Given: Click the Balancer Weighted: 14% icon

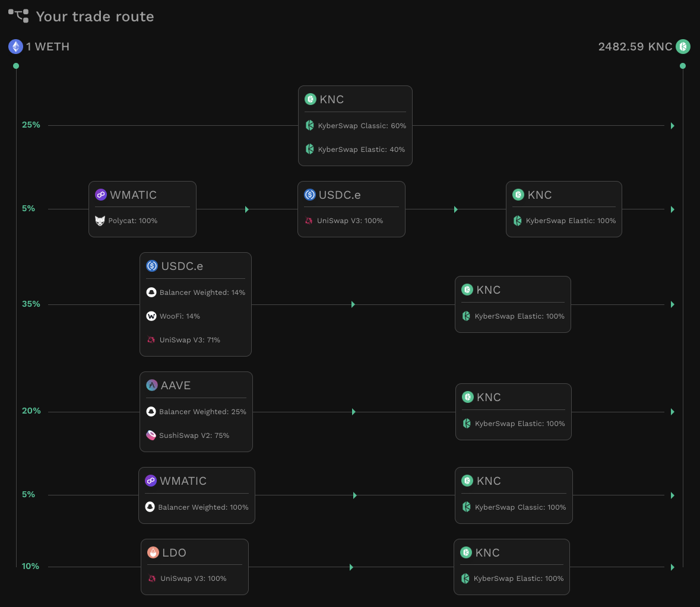Looking at the screenshot, I should pyautogui.click(x=151, y=292).
